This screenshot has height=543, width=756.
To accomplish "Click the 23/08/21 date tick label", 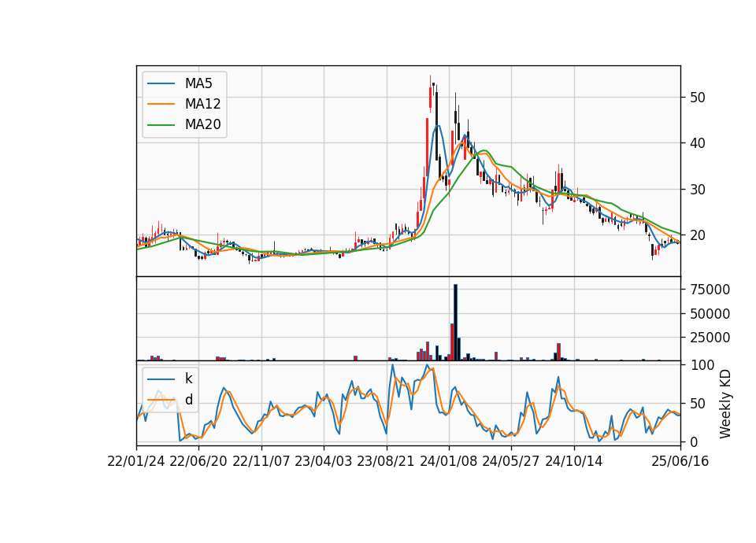I will point(386,461).
